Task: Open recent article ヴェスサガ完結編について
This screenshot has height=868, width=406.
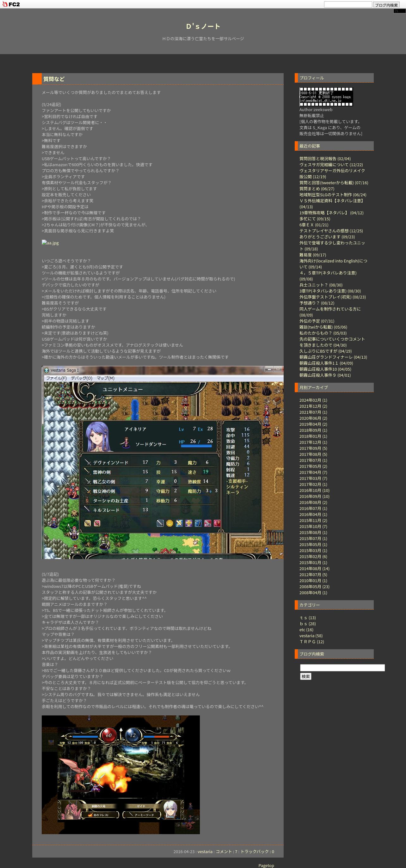Action: click(331, 165)
